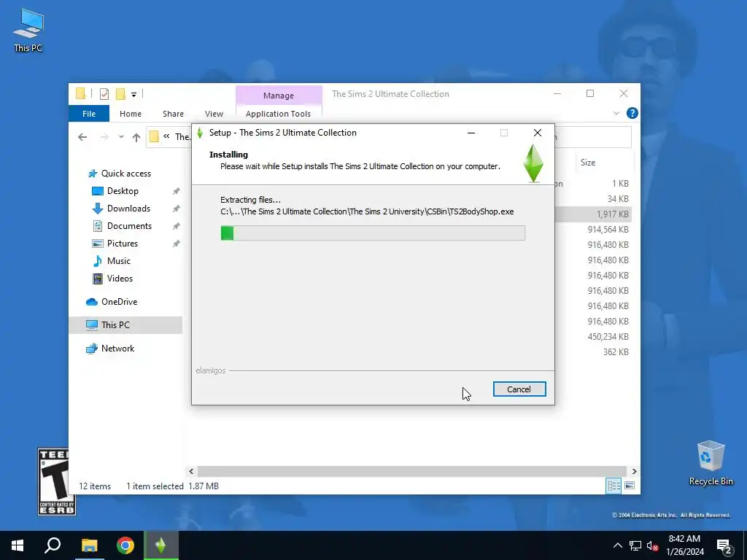Select the file sized 362 KB

[616, 352]
